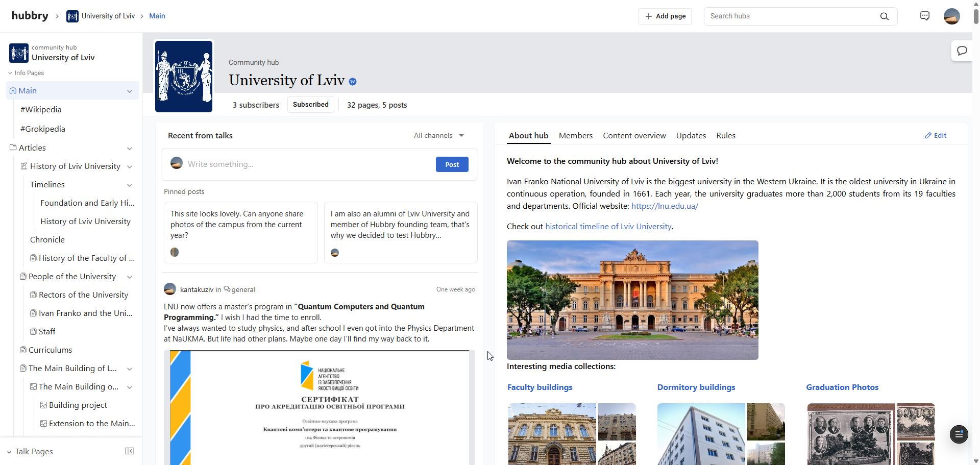Collapse the People of the University chevron
This screenshot has height=465, width=980.
[130, 277]
